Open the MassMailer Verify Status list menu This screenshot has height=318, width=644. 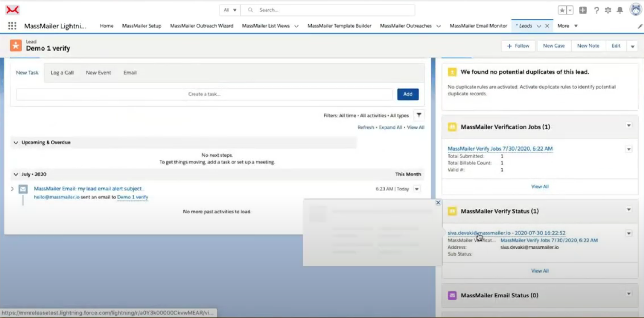[x=628, y=210]
